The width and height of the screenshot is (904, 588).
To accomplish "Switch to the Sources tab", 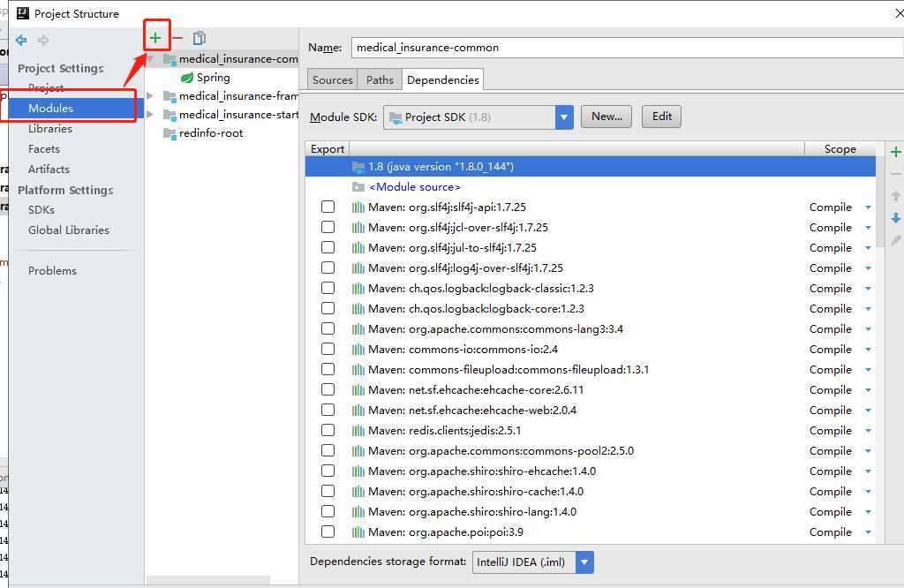I will click(x=332, y=80).
